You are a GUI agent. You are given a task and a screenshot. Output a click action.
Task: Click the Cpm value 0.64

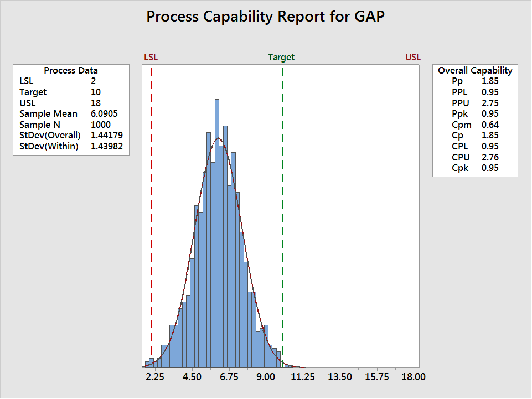pyautogui.click(x=490, y=125)
